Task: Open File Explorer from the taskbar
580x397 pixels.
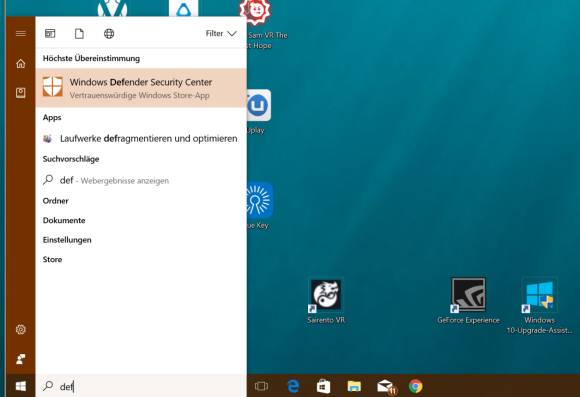Action: [354, 386]
